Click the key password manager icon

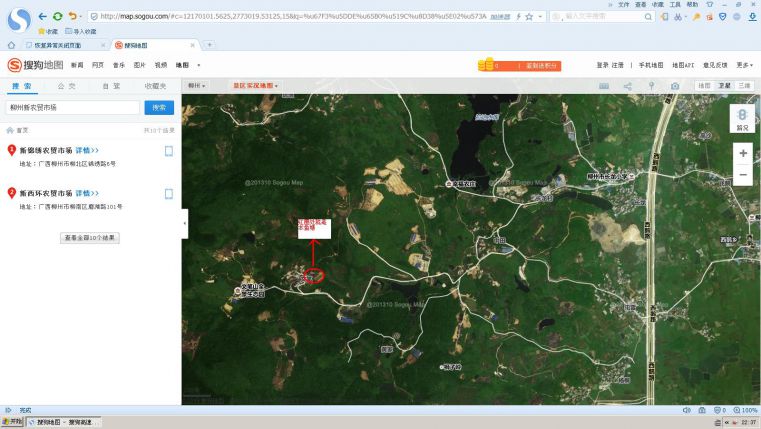tap(696, 16)
